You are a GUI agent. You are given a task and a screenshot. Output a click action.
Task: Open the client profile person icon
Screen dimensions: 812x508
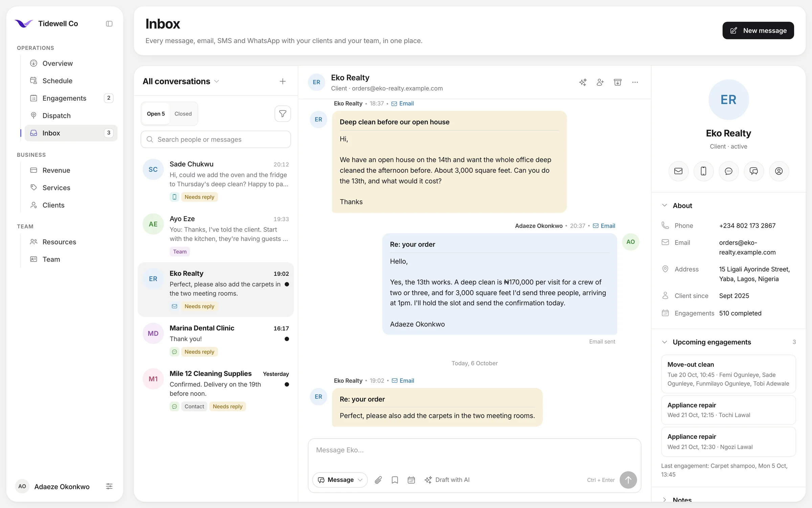(x=779, y=171)
